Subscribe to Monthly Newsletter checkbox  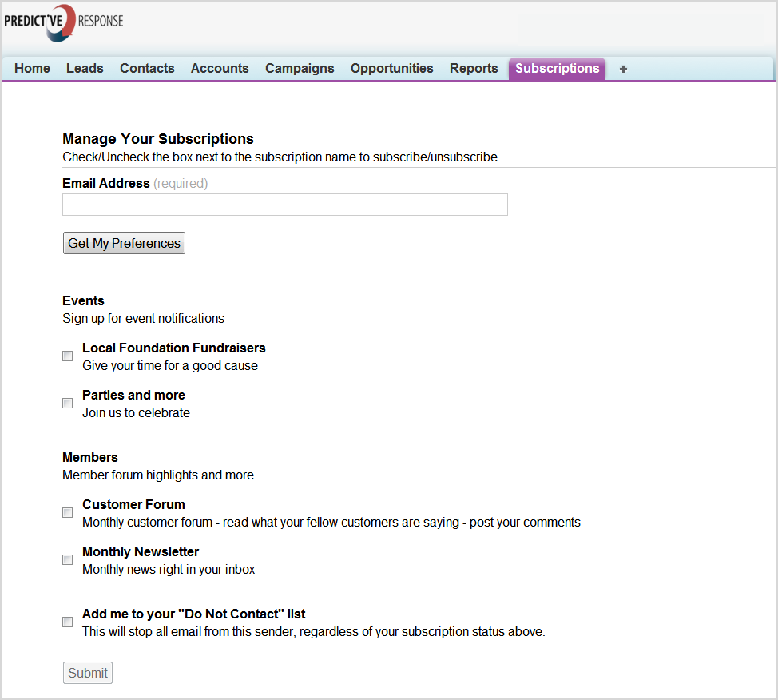click(x=68, y=560)
